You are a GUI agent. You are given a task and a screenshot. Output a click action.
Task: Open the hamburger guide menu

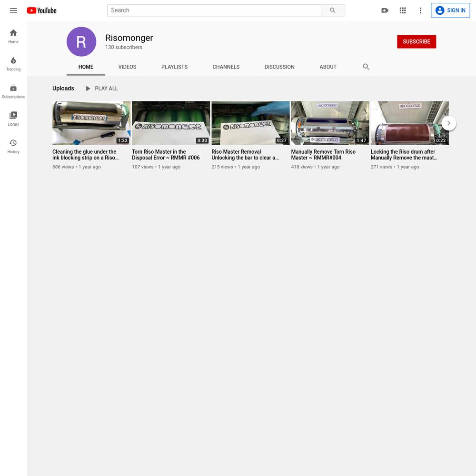(13, 10)
